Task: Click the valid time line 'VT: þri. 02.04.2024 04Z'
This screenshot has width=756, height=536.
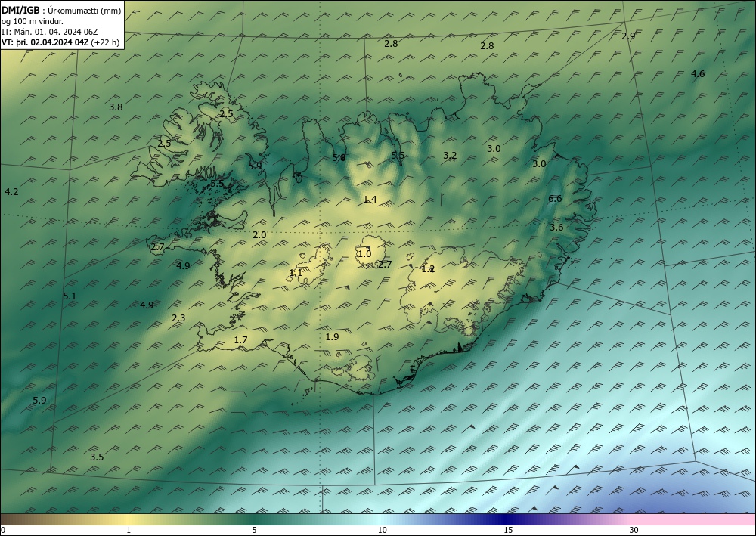Action: [45, 42]
